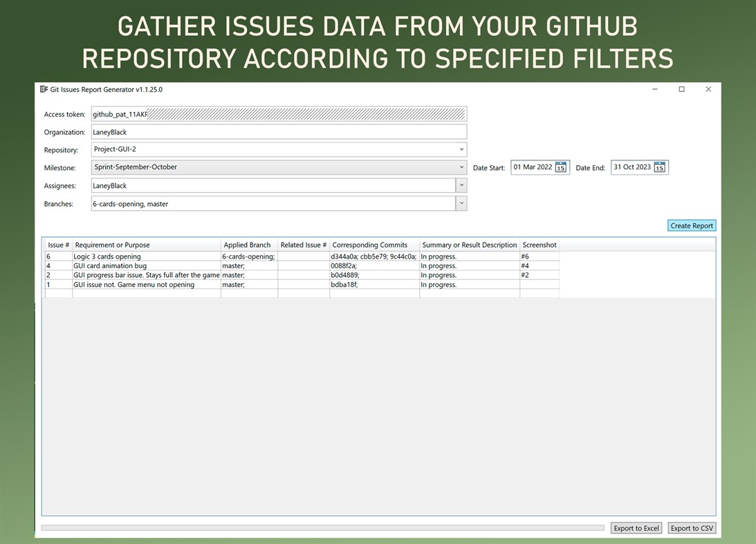Maximize the Git Issues Report Generator window

[x=682, y=89]
